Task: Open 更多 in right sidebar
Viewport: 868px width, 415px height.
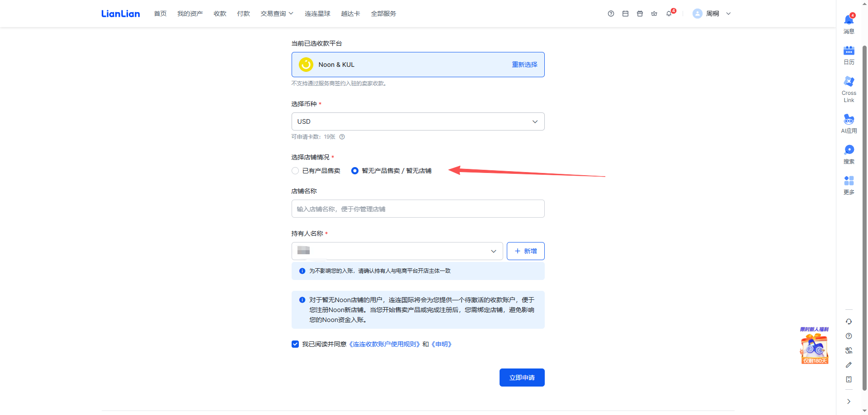Action: click(x=849, y=185)
